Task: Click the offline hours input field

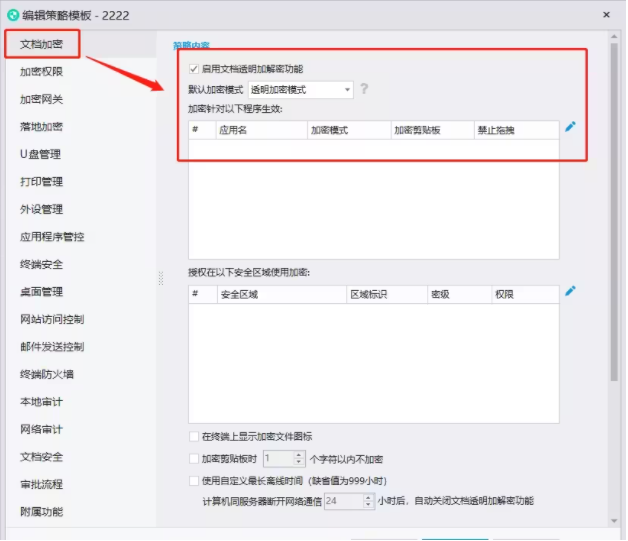Action: click(x=344, y=501)
